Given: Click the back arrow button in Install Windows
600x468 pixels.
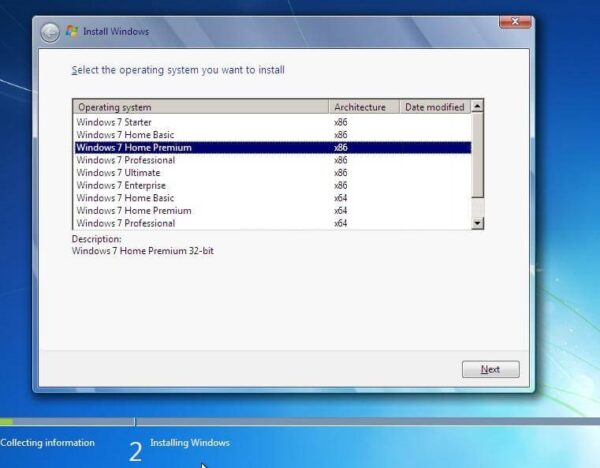Looking at the screenshot, I should coord(50,32).
